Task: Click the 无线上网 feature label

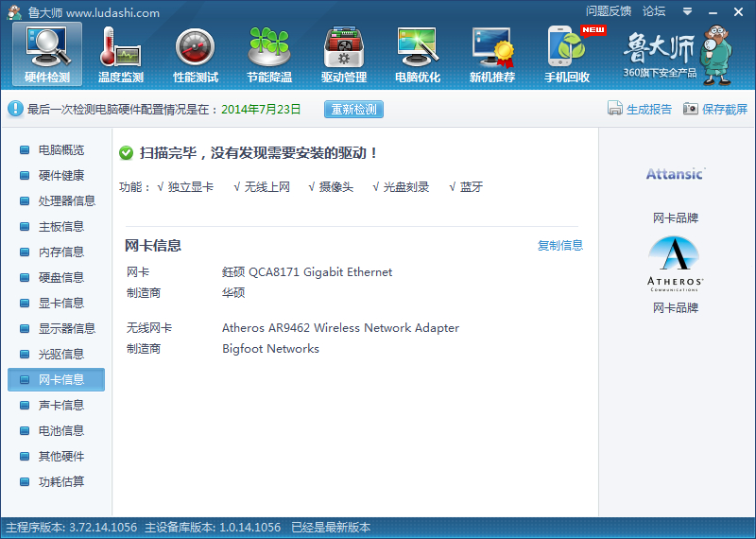Action: point(267,186)
